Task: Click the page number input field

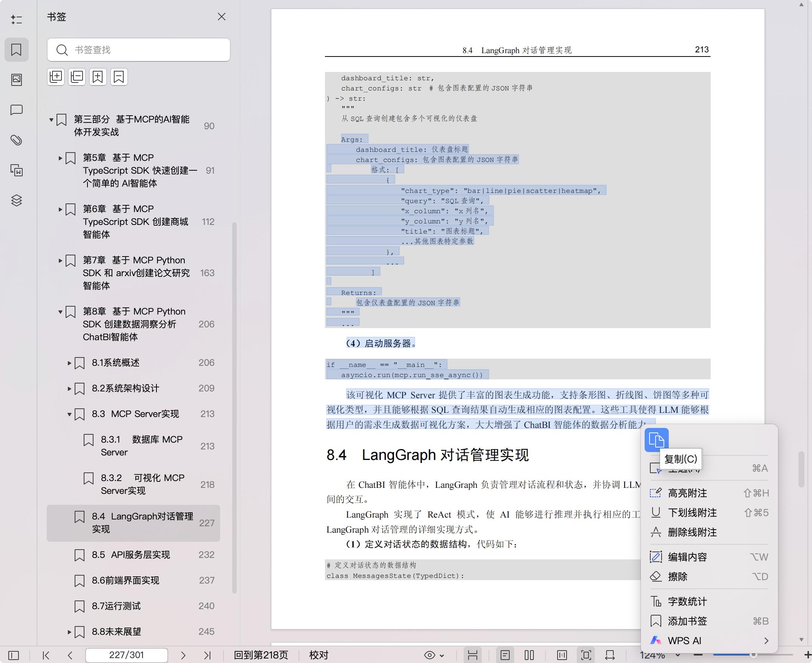Action: [x=127, y=655]
